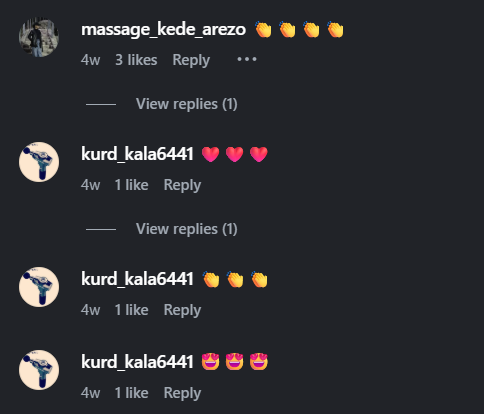View the 1 like on kurd_kala6441's clapping comment

[x=131, y=310]
